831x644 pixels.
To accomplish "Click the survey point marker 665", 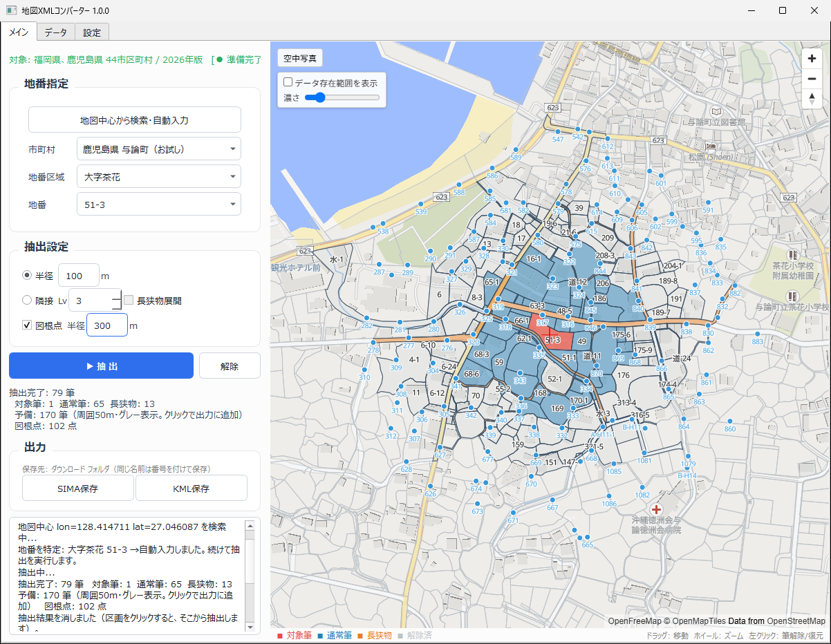I will click(587, 538).
